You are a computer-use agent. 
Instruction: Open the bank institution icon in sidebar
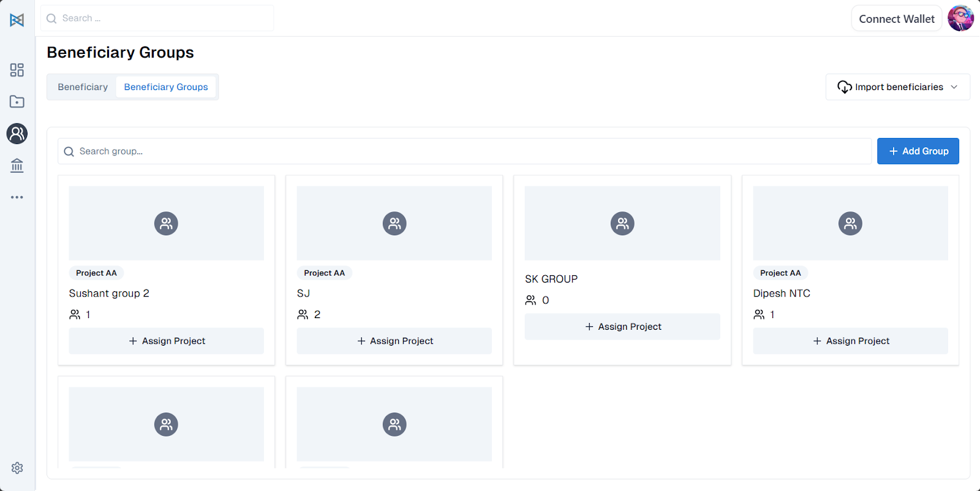click(x=17, y=166)
